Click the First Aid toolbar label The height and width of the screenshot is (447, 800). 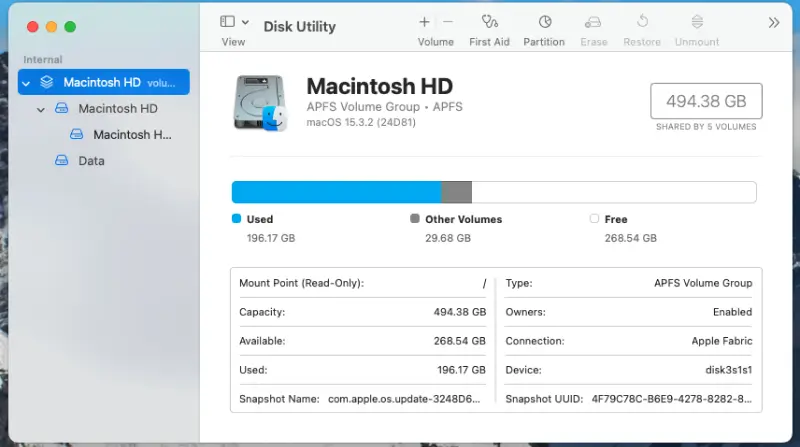[x=489, y=42]
